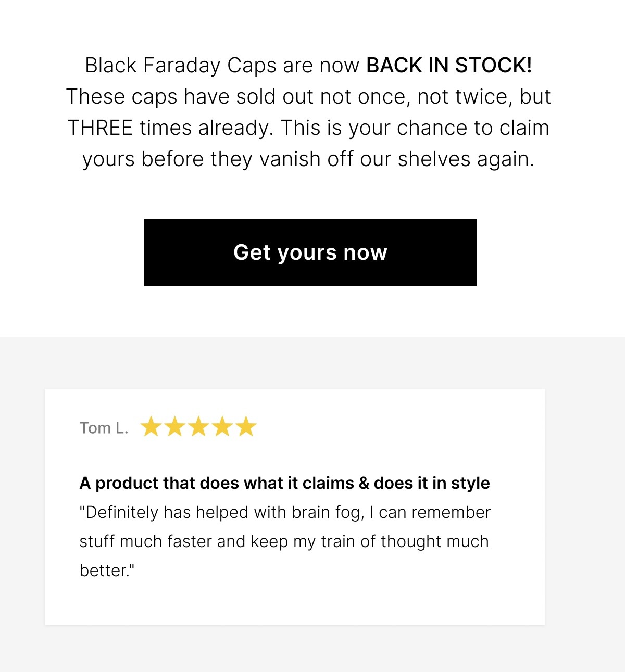Click the bold BACK IN STOCK! text
Image resolution: width=625 pixels, height=672 pixels.
click(449, 65)
